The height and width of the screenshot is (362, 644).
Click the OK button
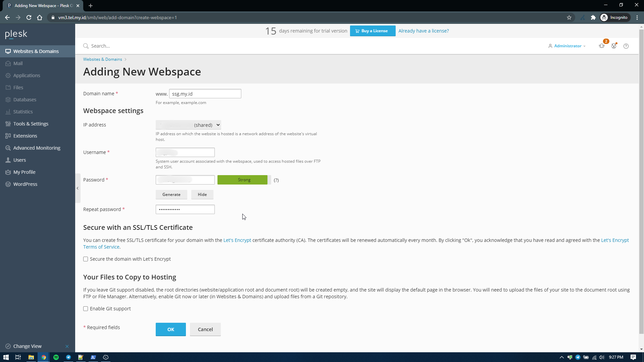point(171,329)
